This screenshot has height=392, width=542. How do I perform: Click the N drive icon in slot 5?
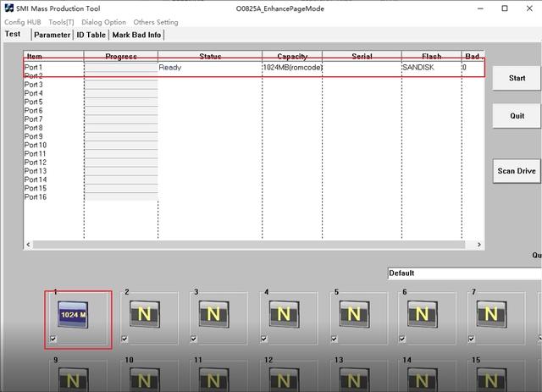354,314
